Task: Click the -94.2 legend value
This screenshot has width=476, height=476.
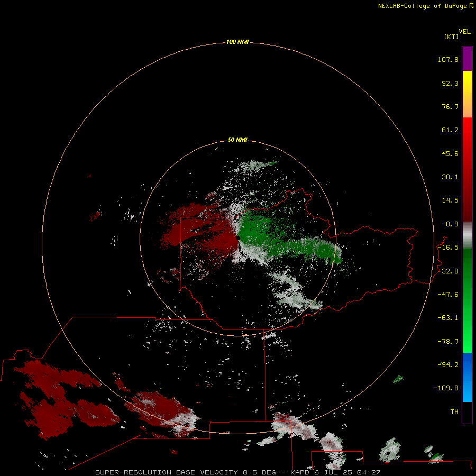Action: tap(448, 364)
